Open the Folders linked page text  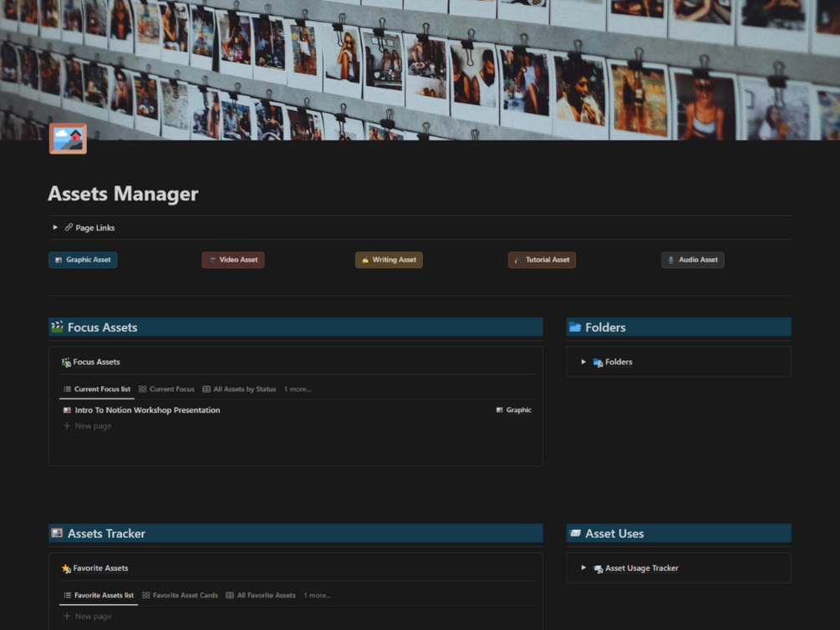pos(619,362)
